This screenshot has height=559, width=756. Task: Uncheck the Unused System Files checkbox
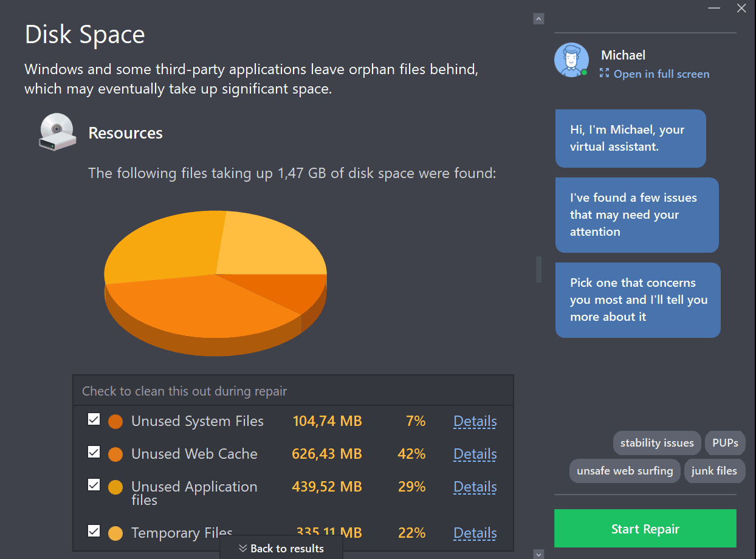tap(94, 419)
